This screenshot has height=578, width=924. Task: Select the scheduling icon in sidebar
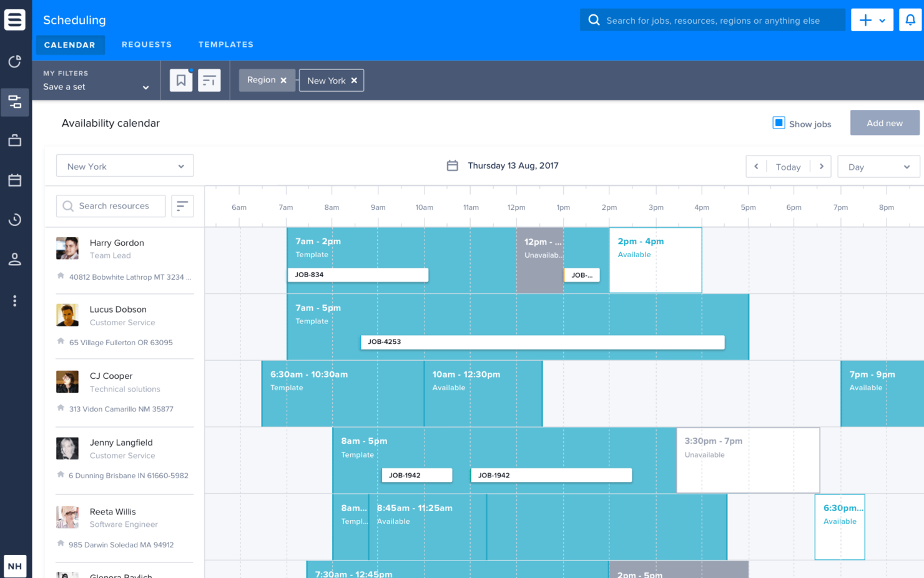tap(14, 102)
